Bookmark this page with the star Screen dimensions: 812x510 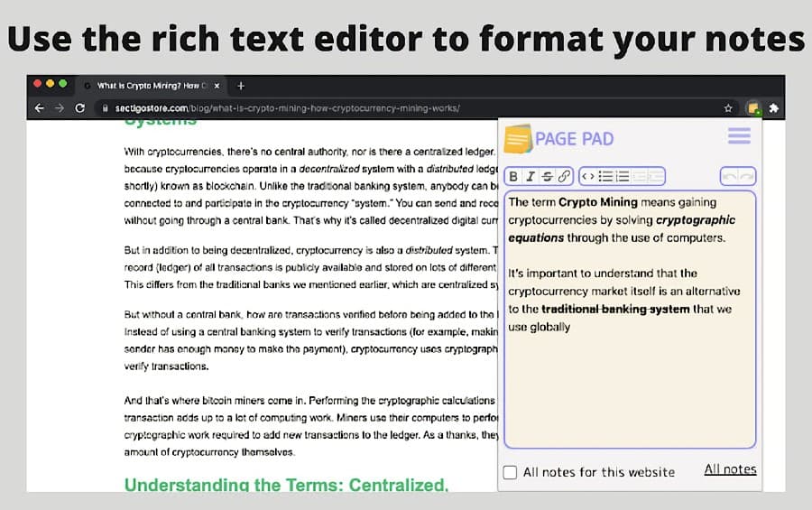click(728, 108)
